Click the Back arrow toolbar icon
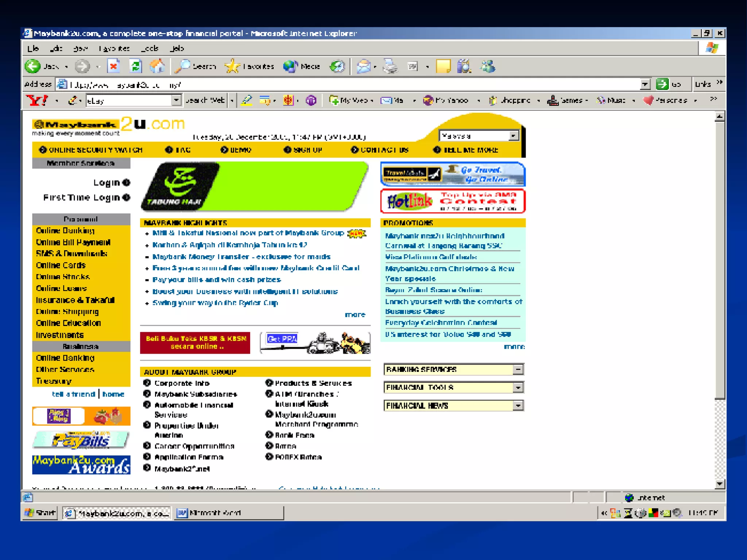 click(33, 66)
